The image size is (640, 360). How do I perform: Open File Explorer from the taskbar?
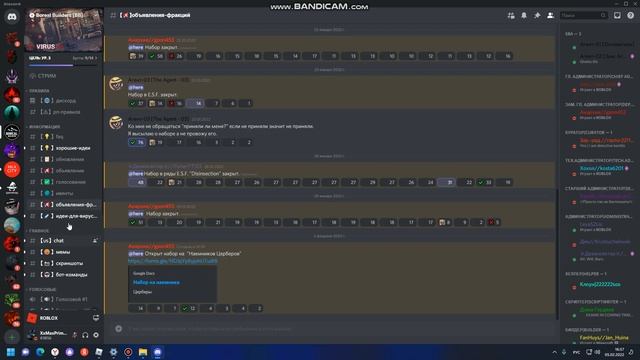tap(143, 352)
